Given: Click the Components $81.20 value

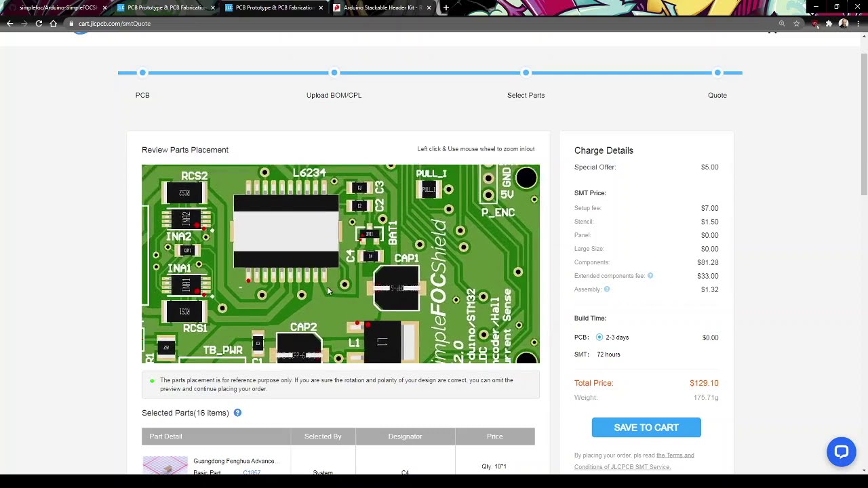Looking at the screenshot, I should click(x=707, y=262).
